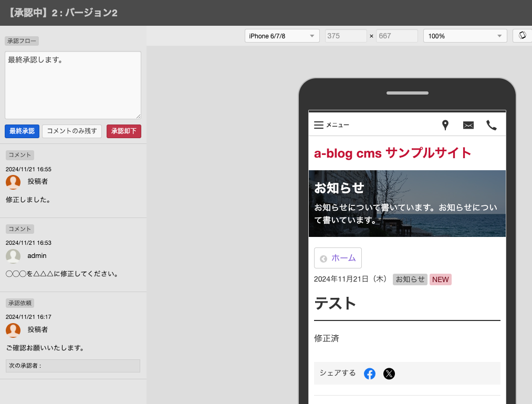Viewport: 532px width, 404px height.
Task: Click the 次の承認者 field
Action: tap(73, 366)
